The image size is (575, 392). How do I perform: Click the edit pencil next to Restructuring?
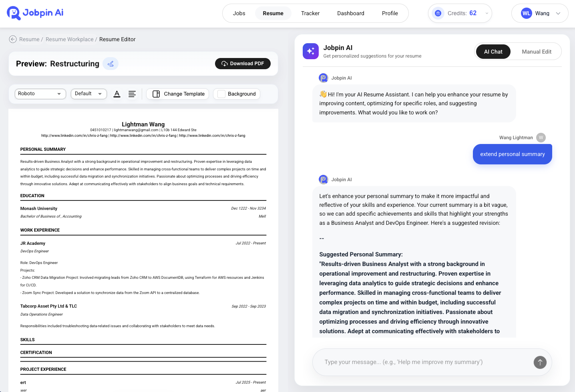click(x=111, y=63)
